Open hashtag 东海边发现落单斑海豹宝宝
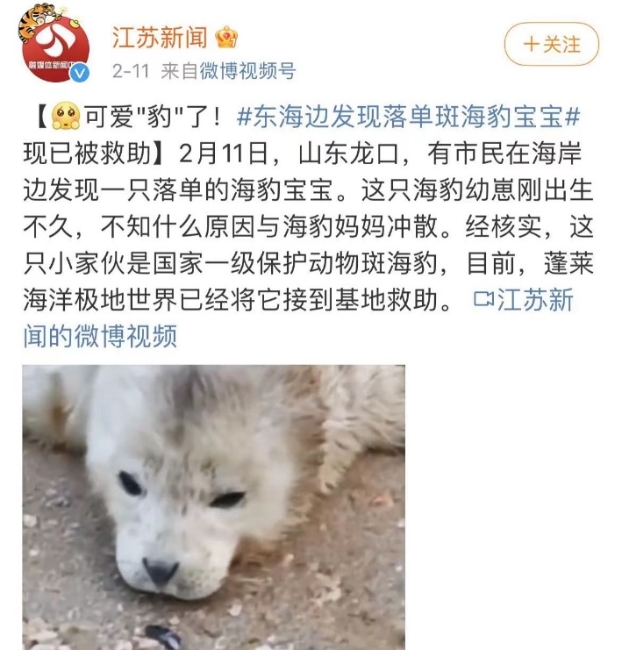Image resolution: width=622 pixels, height=650 pixels. [x=408, y=116]
